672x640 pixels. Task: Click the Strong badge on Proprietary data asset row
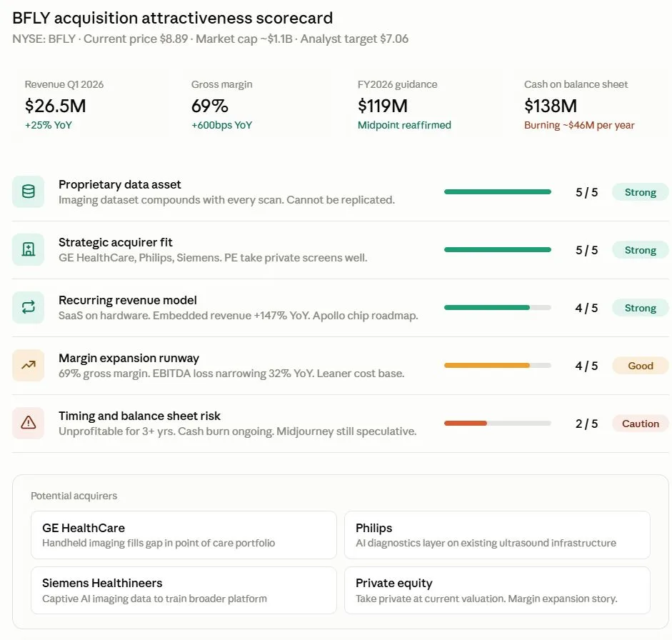(641, 192)
